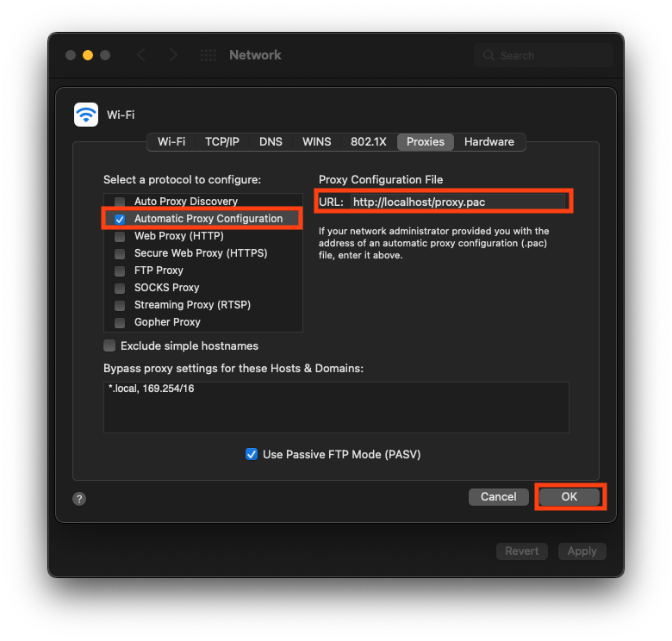Open the DNS tab
672x641 pixels.
click(x=271, y=142)
